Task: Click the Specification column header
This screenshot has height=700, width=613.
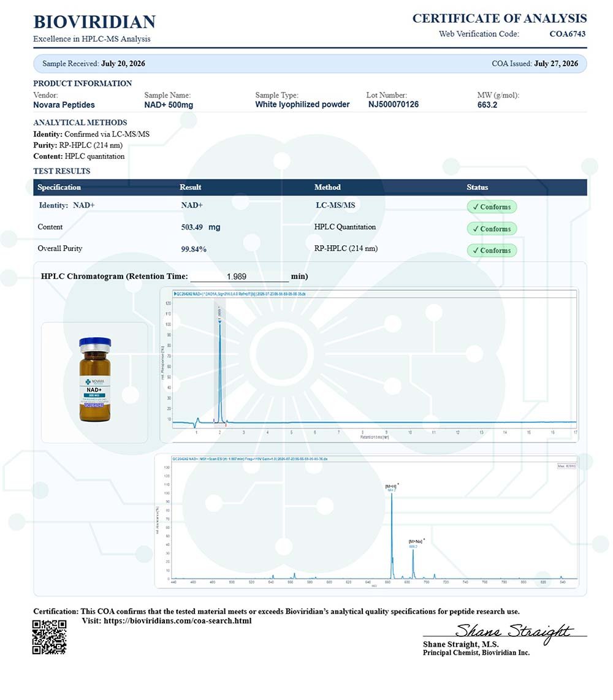Action: [x=59, y=187]
